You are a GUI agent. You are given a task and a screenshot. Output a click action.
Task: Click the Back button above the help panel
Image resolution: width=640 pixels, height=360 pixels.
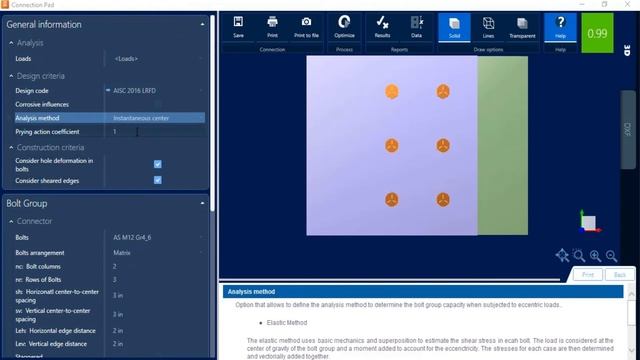pyautogui.click(x=620, y=275)
